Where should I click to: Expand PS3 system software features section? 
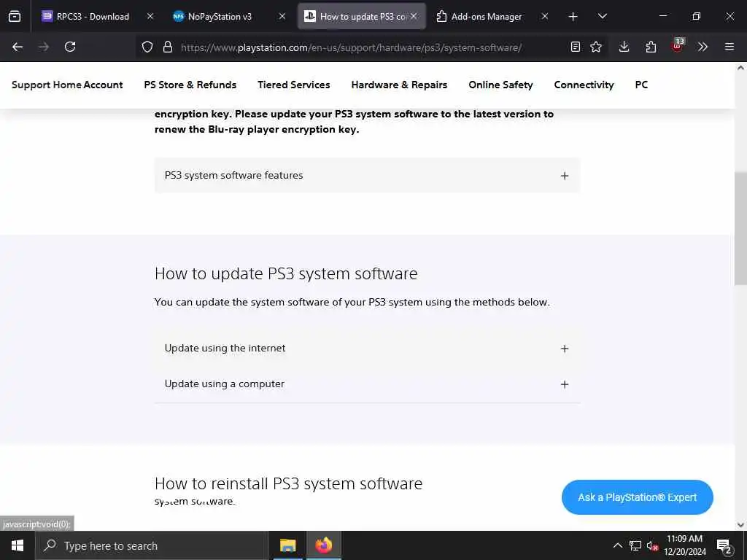(368, 175)
